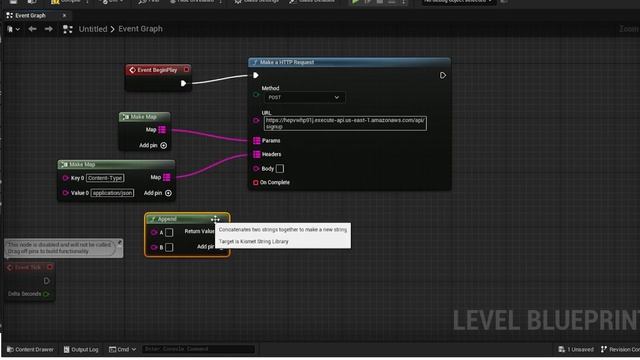Edit the Content-Type key field
The height and width of the screenshot is (360, 640).
(x=105, y=178)
